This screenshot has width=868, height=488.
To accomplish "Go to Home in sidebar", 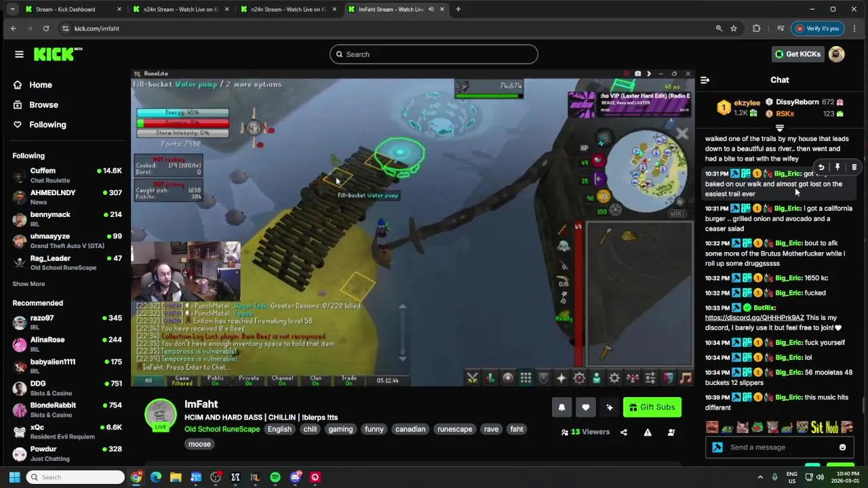I will coord(41,85).
